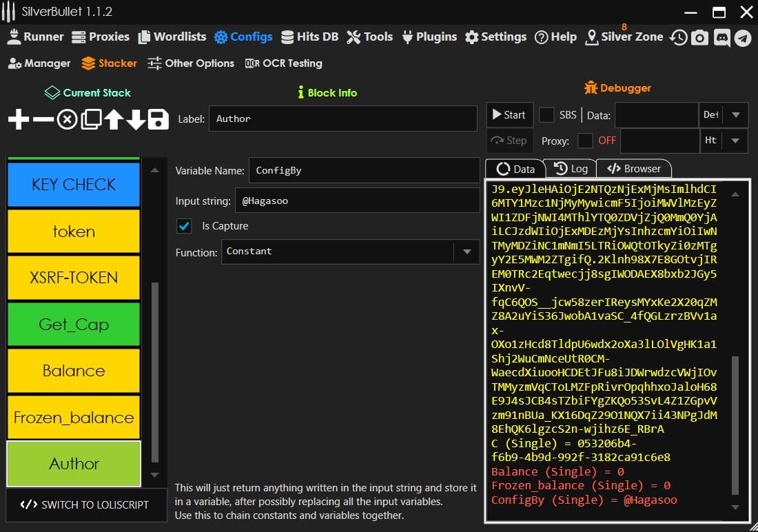Save config with the floppy disk icon
758x532 pixels.
pos(158,120)
